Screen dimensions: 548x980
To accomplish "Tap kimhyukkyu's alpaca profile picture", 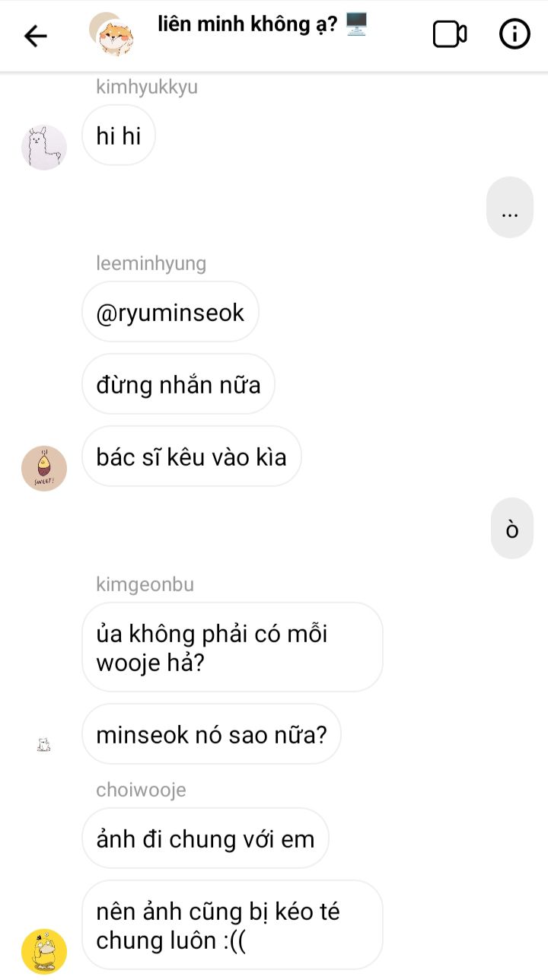I will [44, 147].
